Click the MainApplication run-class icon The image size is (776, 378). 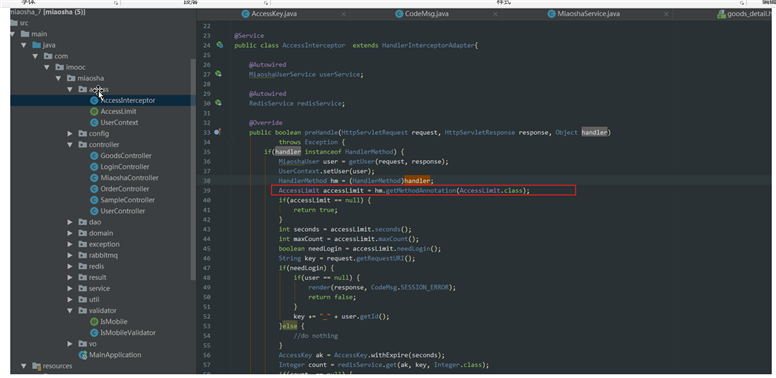(x=83, y=355)
